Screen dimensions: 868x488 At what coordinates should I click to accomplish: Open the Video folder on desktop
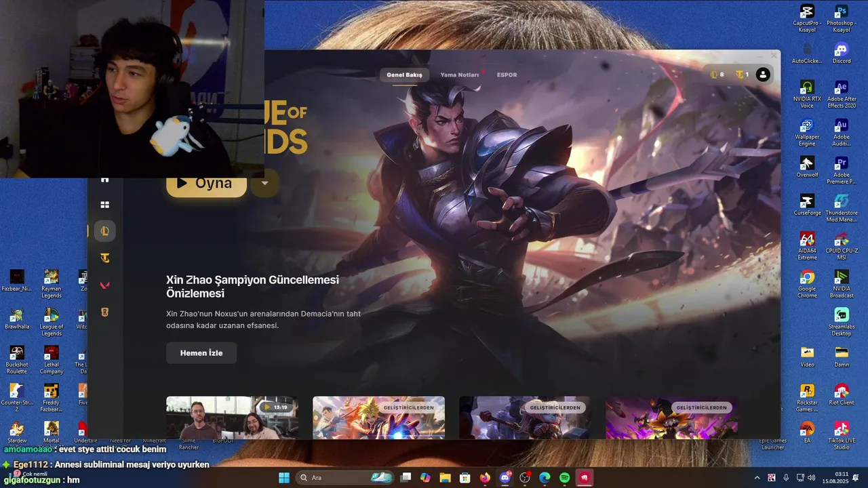click(x=807, y=357)
